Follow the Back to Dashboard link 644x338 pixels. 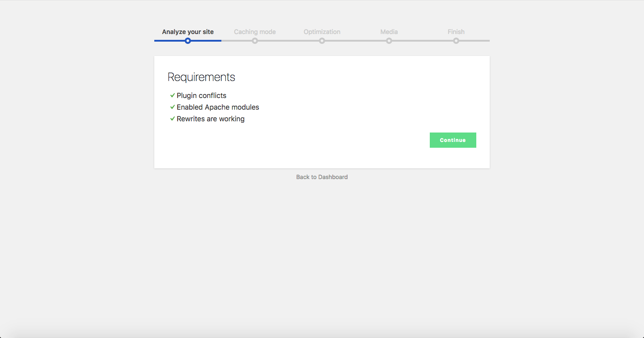(322, 177)
